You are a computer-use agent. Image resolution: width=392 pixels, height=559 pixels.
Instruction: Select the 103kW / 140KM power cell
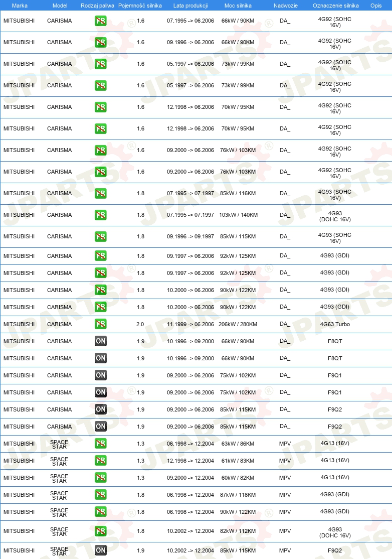coord(238,215)
